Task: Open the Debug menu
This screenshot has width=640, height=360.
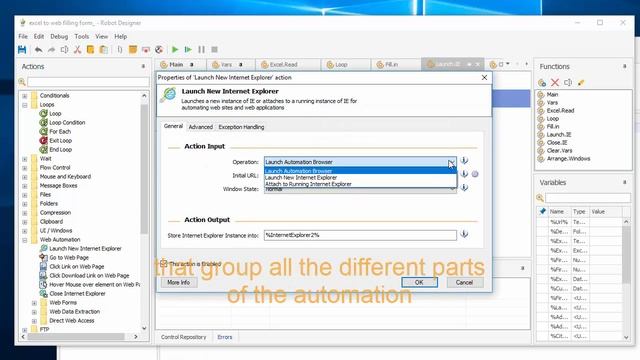Action: (59, 36)
